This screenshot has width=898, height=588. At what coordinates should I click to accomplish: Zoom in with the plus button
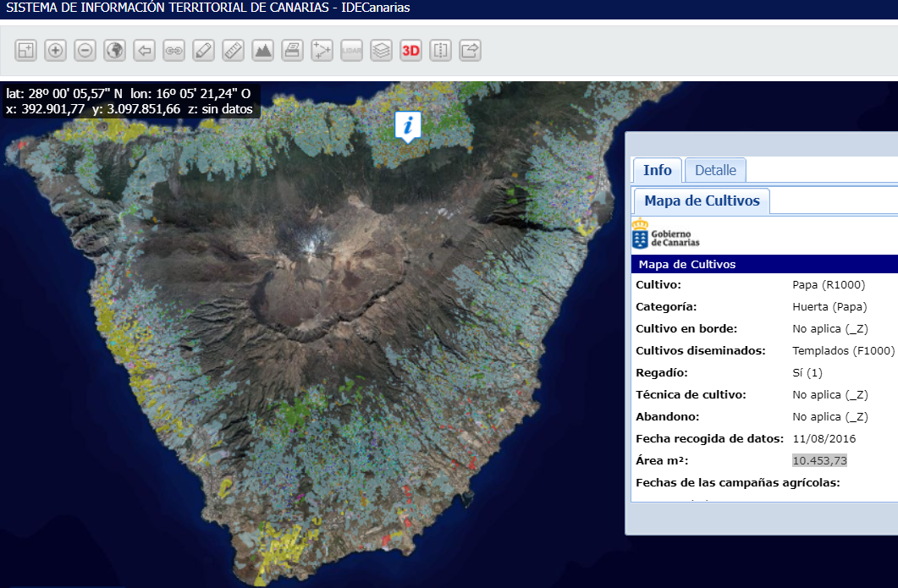55,51
